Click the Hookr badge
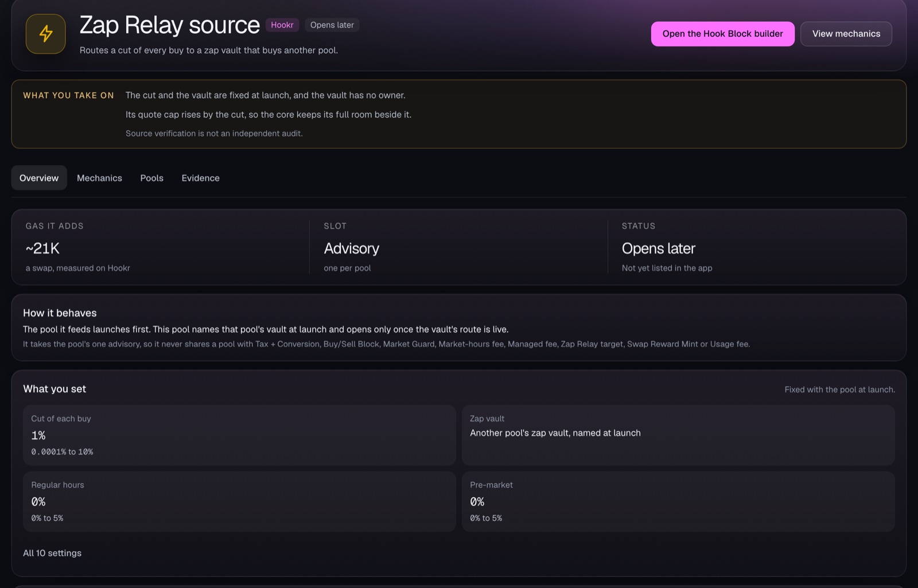Image resolution: width=918 pixels, height=588 pixels. tap(282, 25)
